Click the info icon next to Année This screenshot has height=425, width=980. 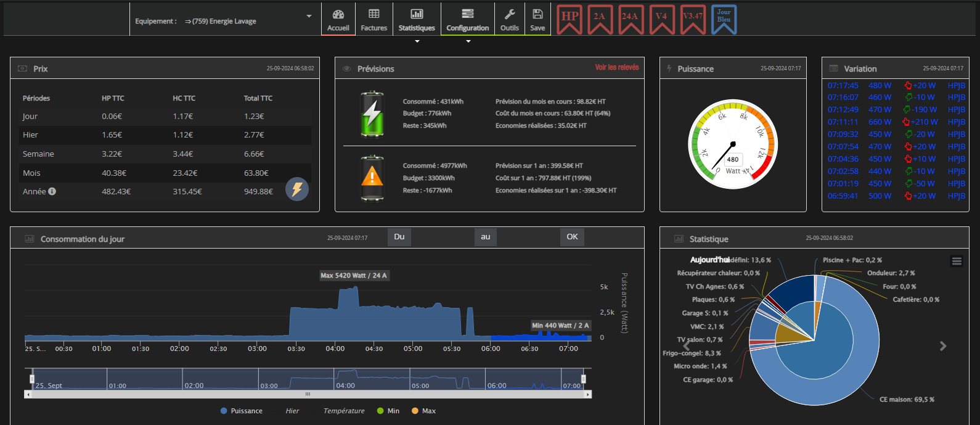coord(52,191)
